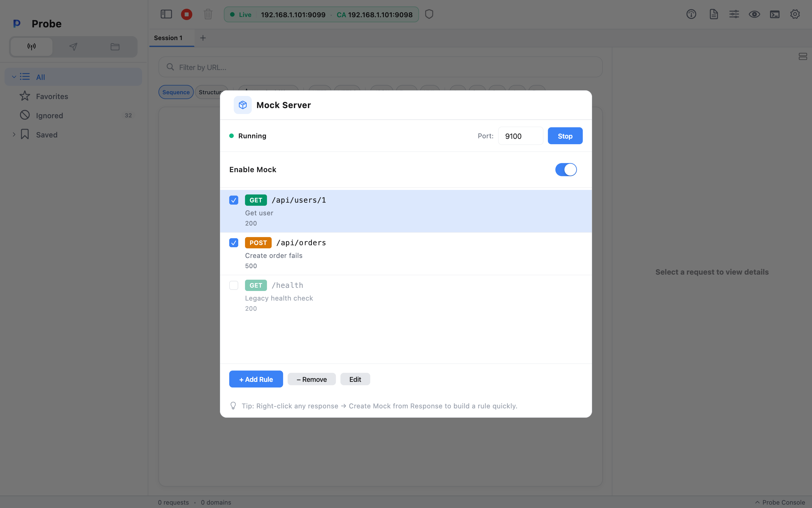Click the CA 192.168.1.101:9098 address
Screen dimensions: 812x508
pyautogui.click(x=374, y=14)
